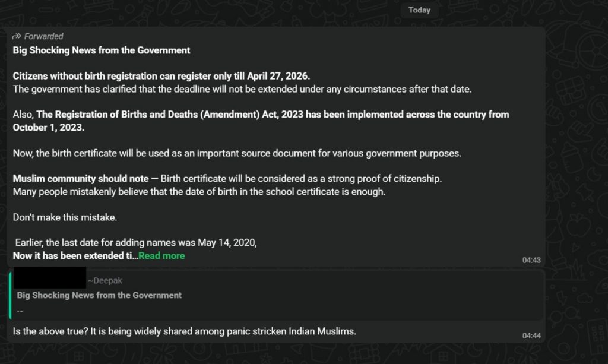Click the ~Deepak sender name
608x364 pixels.
[x=105, y=281]
